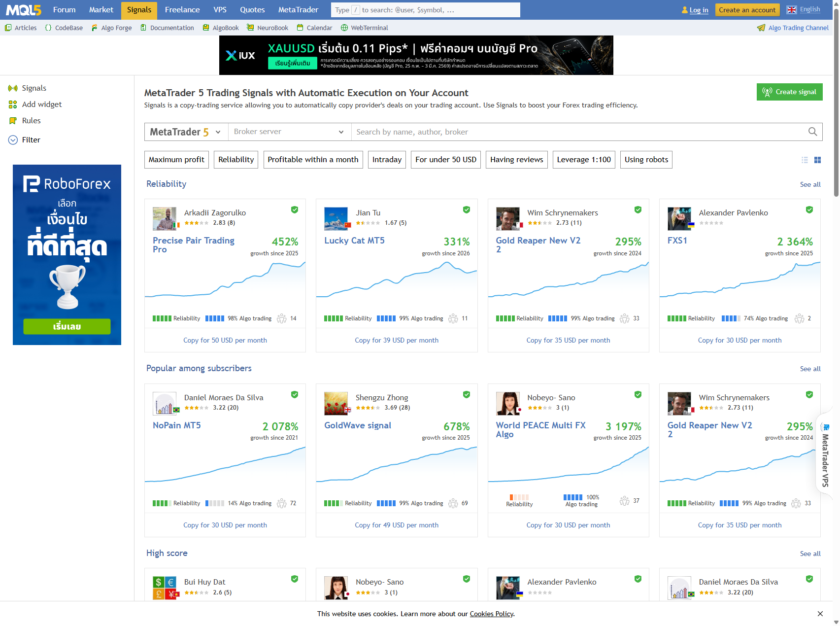
Task: Open the Algo Trading Channel link
Action: (x=793, y=28)
